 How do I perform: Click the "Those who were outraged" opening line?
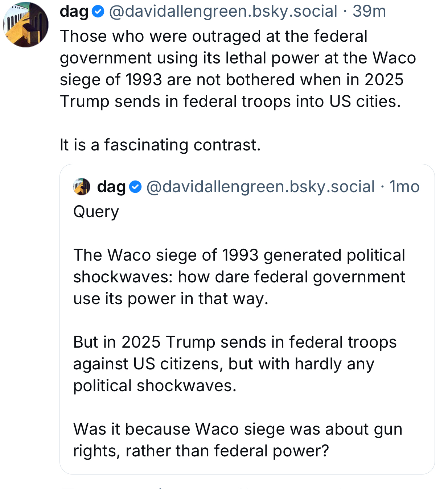(x=214, y=37)
